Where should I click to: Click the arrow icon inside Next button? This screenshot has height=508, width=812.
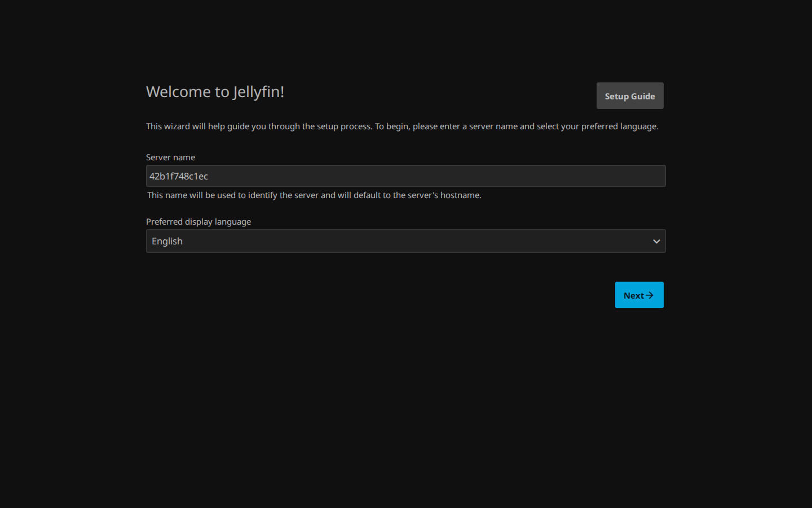click(650, 295)
